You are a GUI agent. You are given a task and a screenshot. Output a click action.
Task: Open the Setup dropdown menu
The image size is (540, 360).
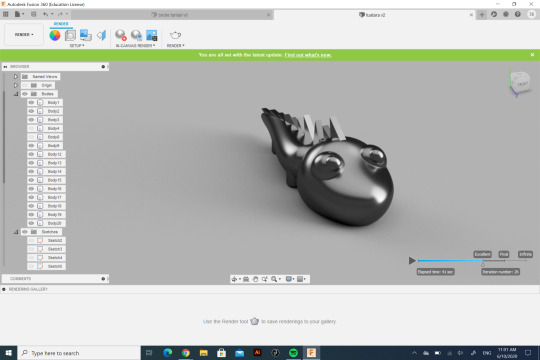(77, 45)
